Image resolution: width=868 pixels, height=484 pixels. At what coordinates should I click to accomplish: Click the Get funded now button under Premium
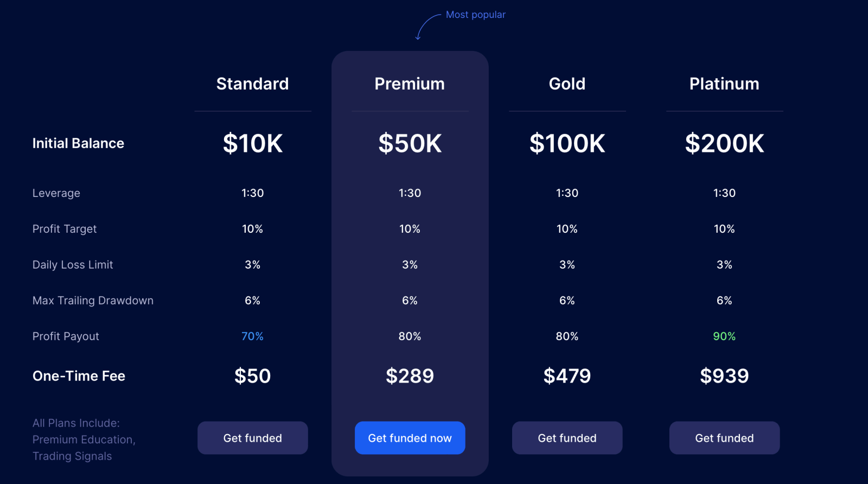point(410,438)
